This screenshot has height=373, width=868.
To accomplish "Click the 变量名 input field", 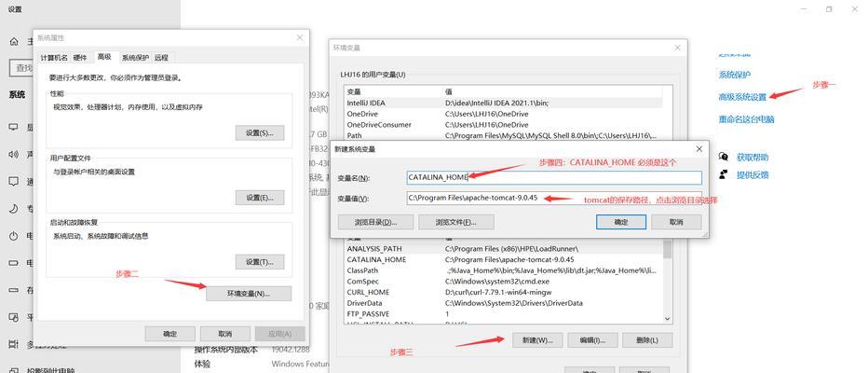I will pos(554,177).
